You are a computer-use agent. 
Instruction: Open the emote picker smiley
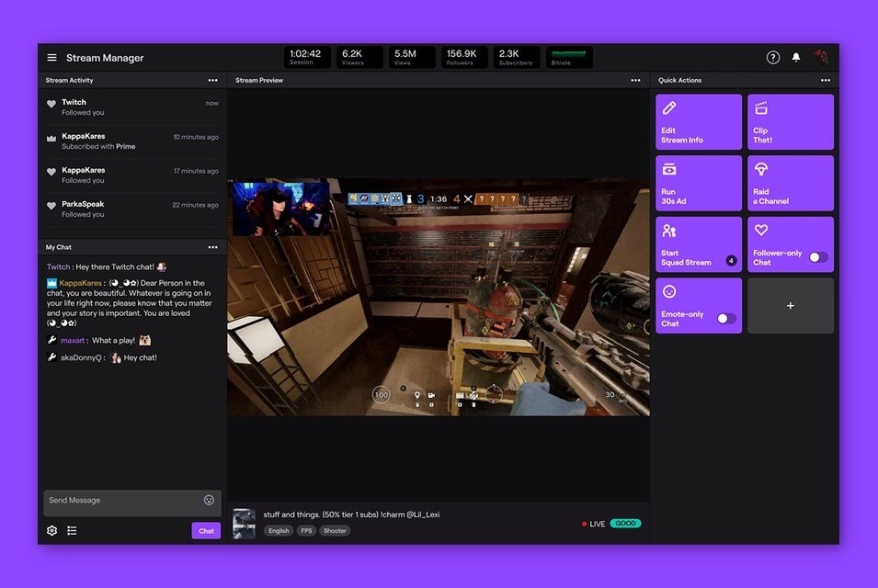pos(209,501)
